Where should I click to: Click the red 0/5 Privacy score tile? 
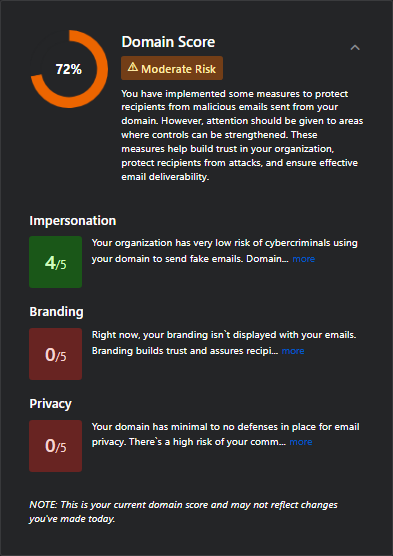click(56, 446)
